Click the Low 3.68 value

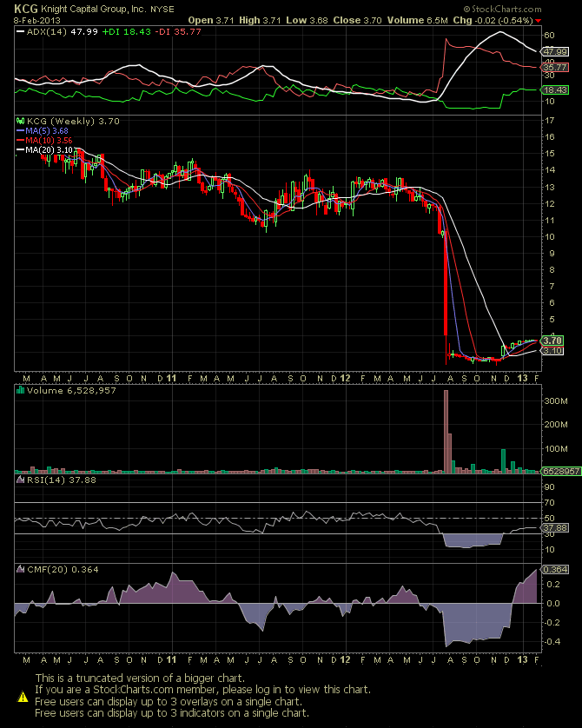(307, 21)
